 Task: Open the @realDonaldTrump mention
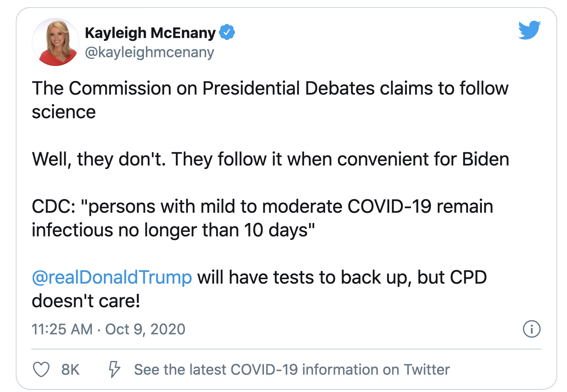[112, 278]
